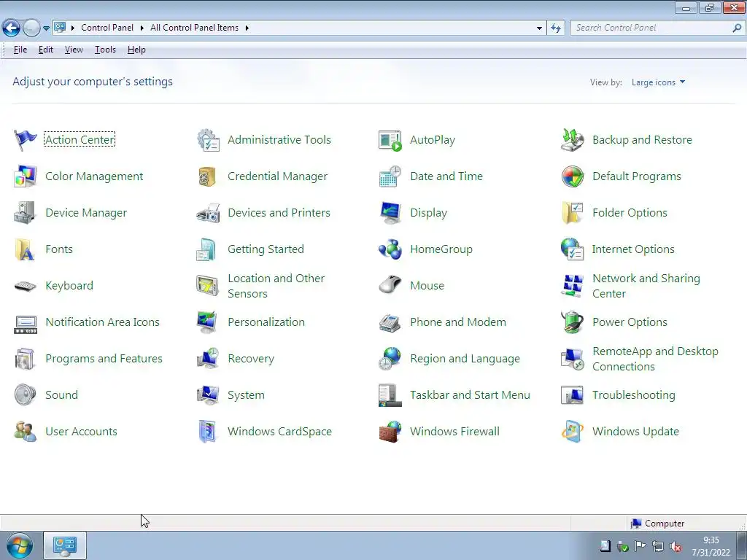Screen dimensions: 747x560
Task: Open the Getting Started icon
Action: (x=206, y=249)
